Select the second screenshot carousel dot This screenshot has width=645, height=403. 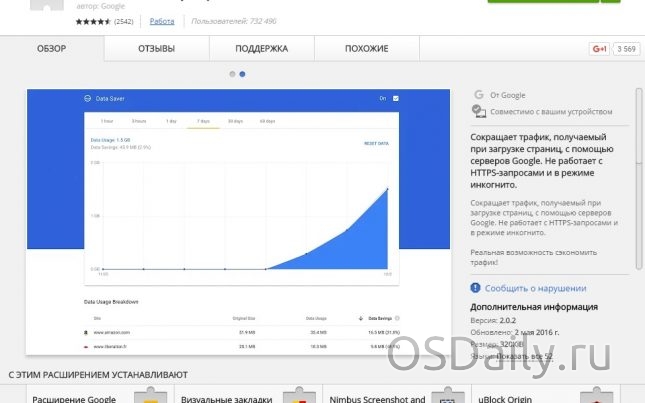click(243, 74)
